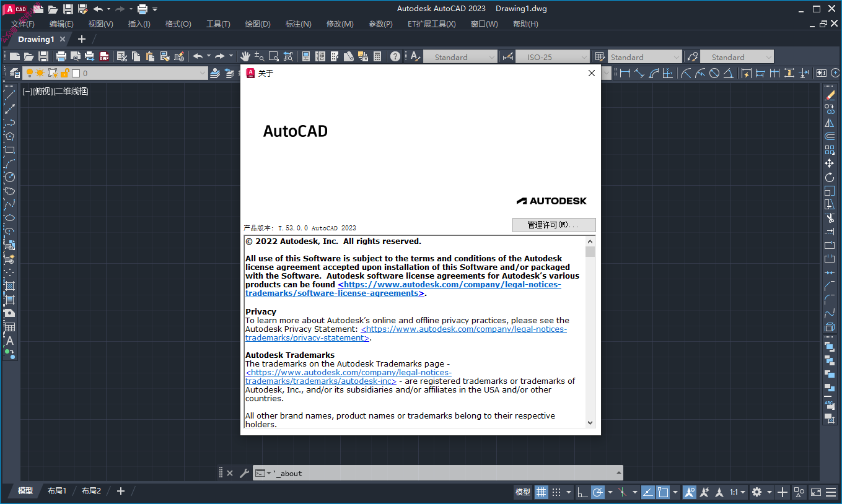The height and width of the screenshot is (504, 842).
Task: Switch to the 布局1 layout tab
Action: [x=56, y=490]
